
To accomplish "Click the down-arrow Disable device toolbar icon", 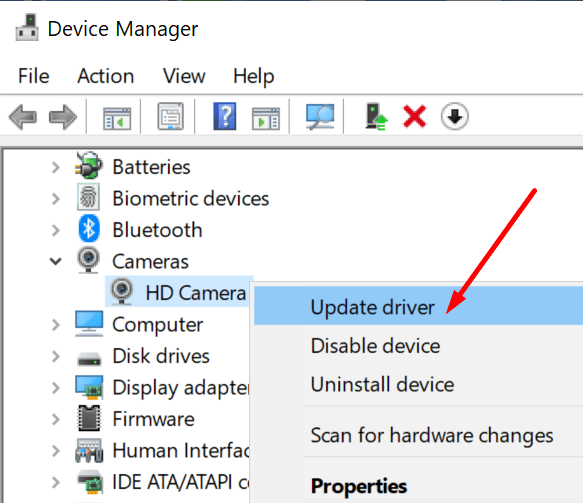I will [454, 117].
